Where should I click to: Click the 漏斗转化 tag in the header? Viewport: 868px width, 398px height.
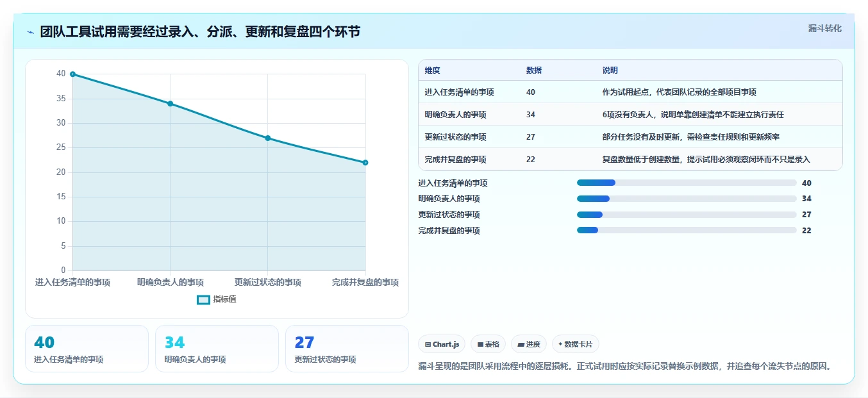tap(824, 28)
